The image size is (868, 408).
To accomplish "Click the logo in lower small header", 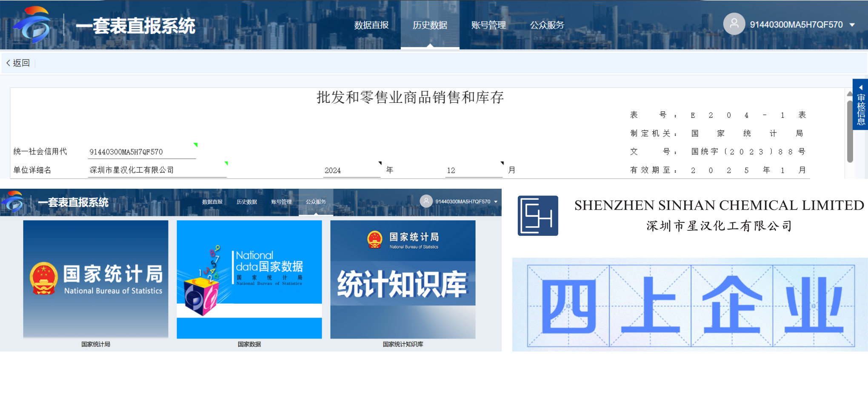I will [12, 201].
